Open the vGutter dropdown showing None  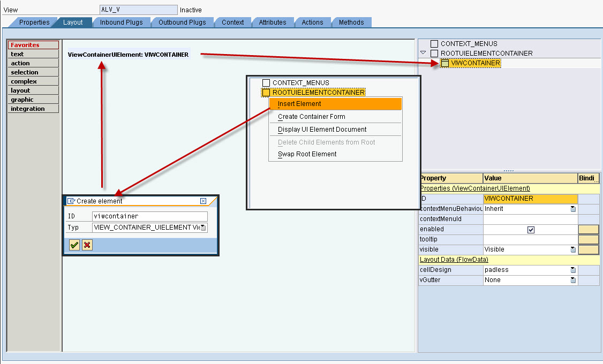coord(574,280)
